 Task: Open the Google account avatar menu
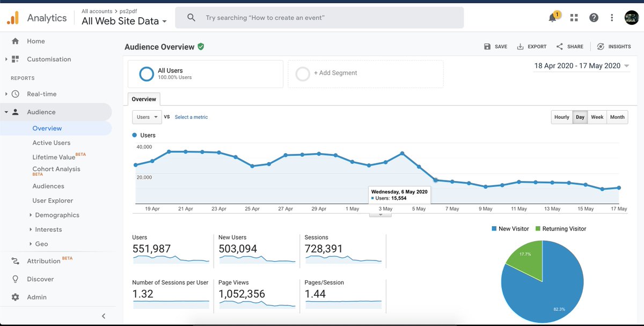(x=631, y=17)
